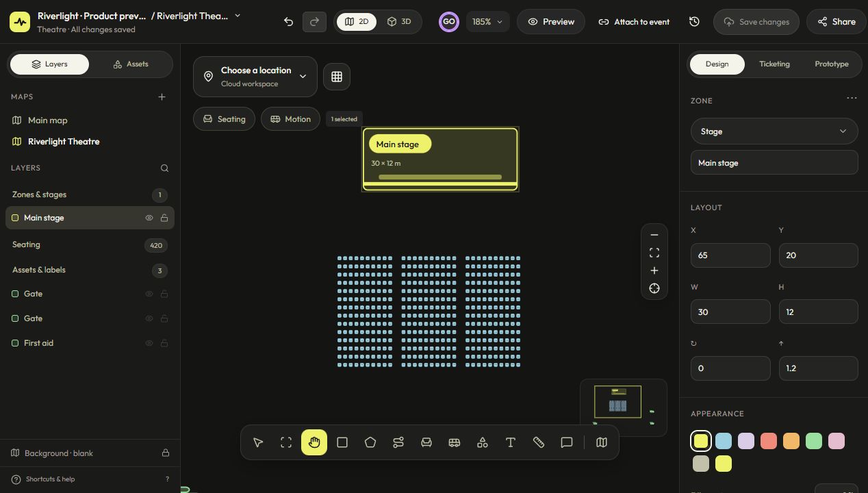Expand the project title chevron
868x493 pixels.
[x=238, y=16]
